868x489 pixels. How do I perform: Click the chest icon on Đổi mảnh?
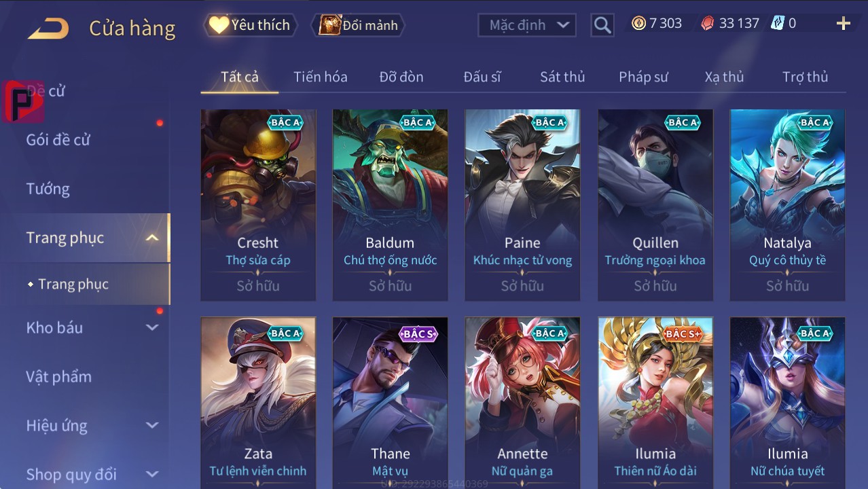(329, 25)
